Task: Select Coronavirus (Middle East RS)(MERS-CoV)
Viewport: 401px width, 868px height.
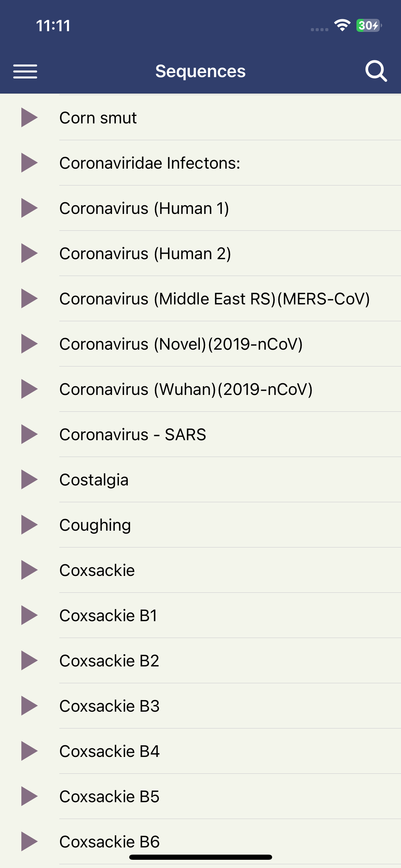Action: pyautogui.click(x=200, y=299)
